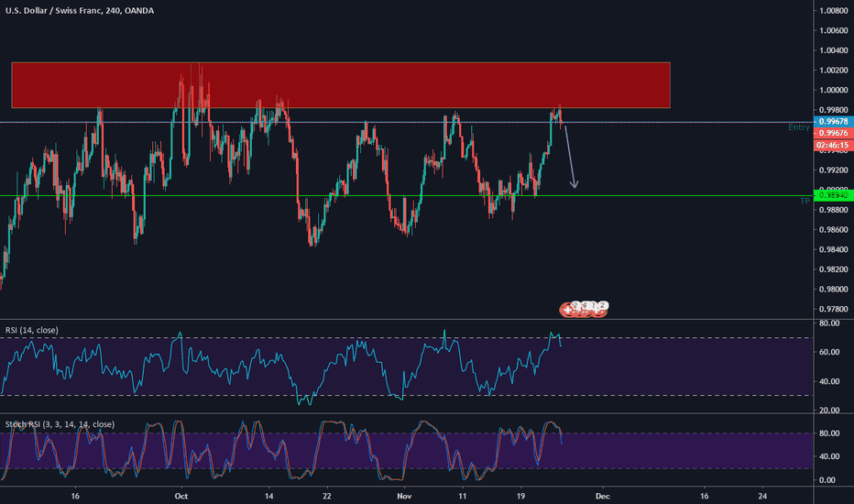The height and width of the screenshot is (504, 854).
Task: Click the 02:46:15 bar countdown label
Action: 833,146
